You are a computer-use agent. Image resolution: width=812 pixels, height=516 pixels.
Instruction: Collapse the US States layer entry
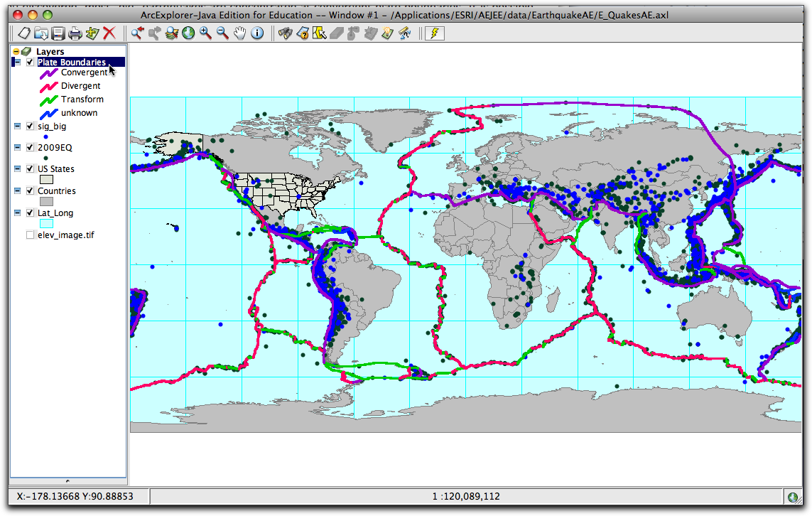[16, 168]
